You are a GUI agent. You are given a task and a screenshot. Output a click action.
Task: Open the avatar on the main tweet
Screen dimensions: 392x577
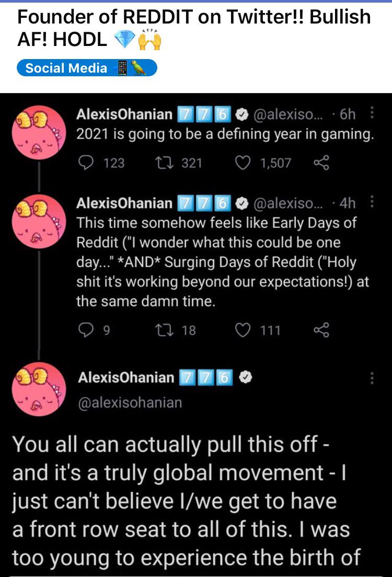point(39,389)
